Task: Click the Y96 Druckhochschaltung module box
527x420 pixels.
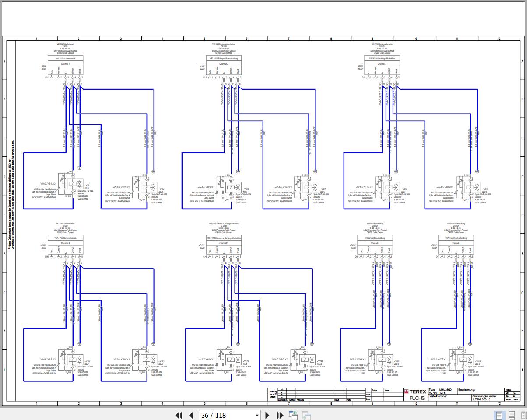Action: 375,238
